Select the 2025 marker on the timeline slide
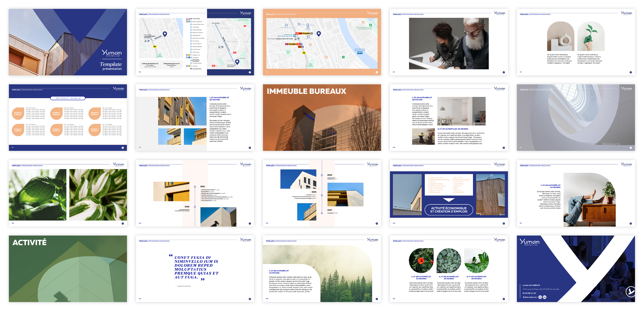644x311 pixels. [322, 195]
